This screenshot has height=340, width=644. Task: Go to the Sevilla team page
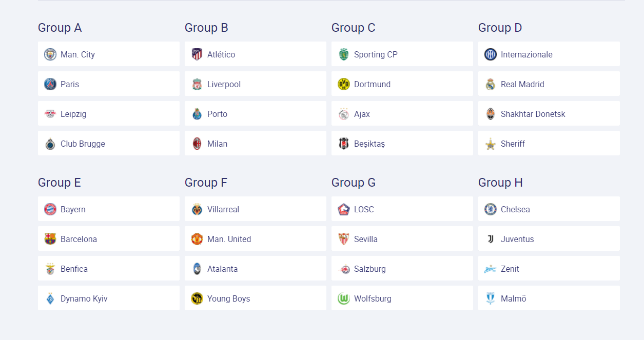click(366, 239)
